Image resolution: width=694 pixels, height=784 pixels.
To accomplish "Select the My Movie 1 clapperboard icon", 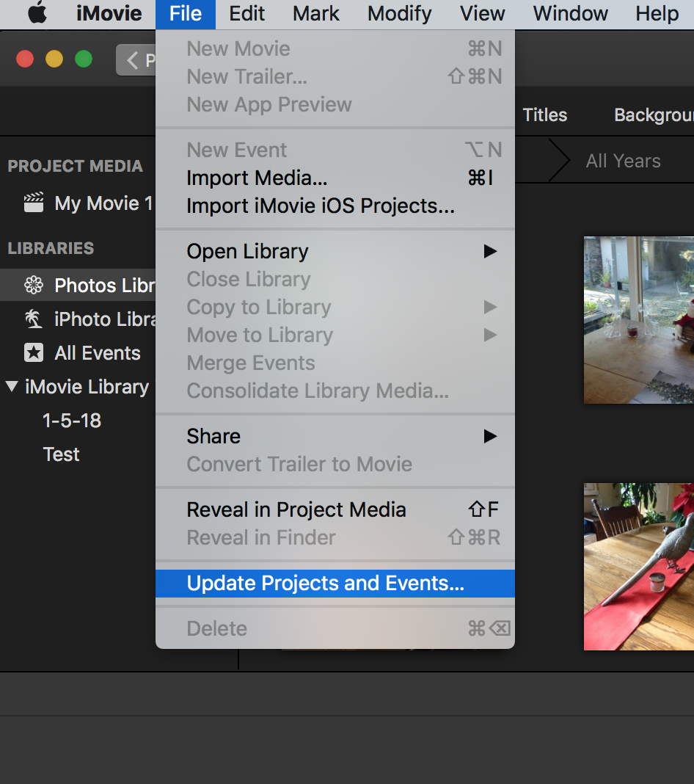I will pyautogui.click(x=34, y=203).
